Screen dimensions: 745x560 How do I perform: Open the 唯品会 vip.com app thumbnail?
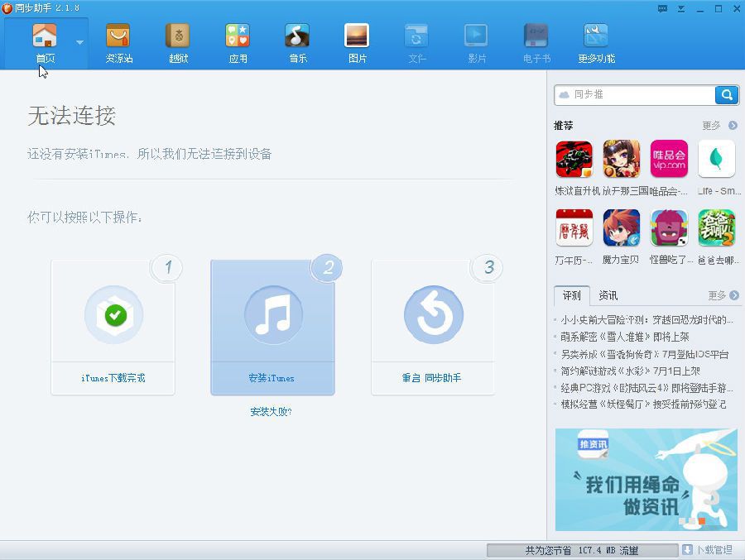click(x=669, y=159)
